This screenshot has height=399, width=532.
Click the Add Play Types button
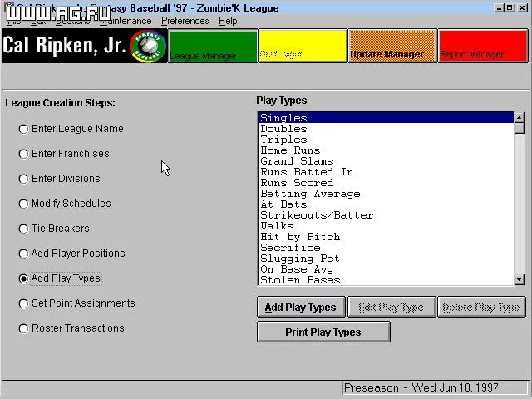pyautogui.click(x=301, y=307)
